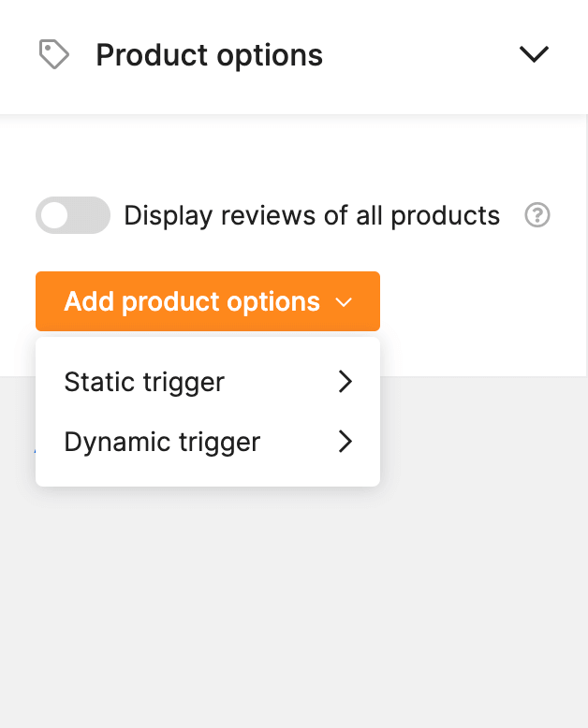This screenshot has height=728, width=588.
Task: Open help tooltip for Display reviews
Action: coord(537,215)
